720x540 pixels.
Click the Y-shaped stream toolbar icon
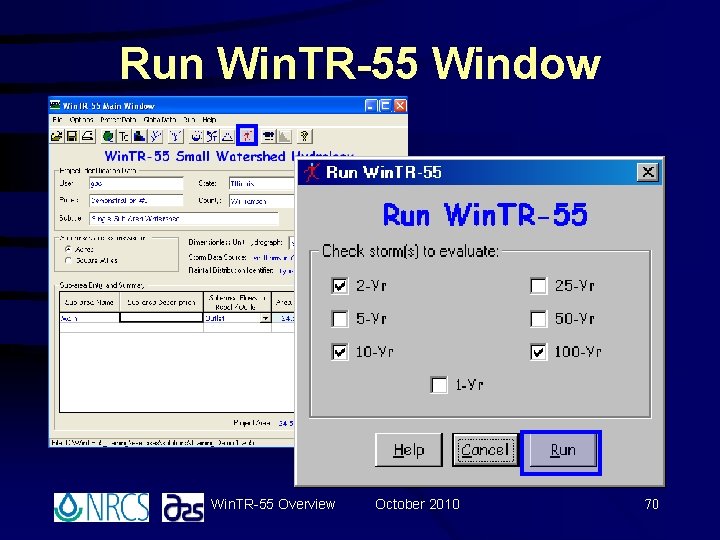(176, 136)
